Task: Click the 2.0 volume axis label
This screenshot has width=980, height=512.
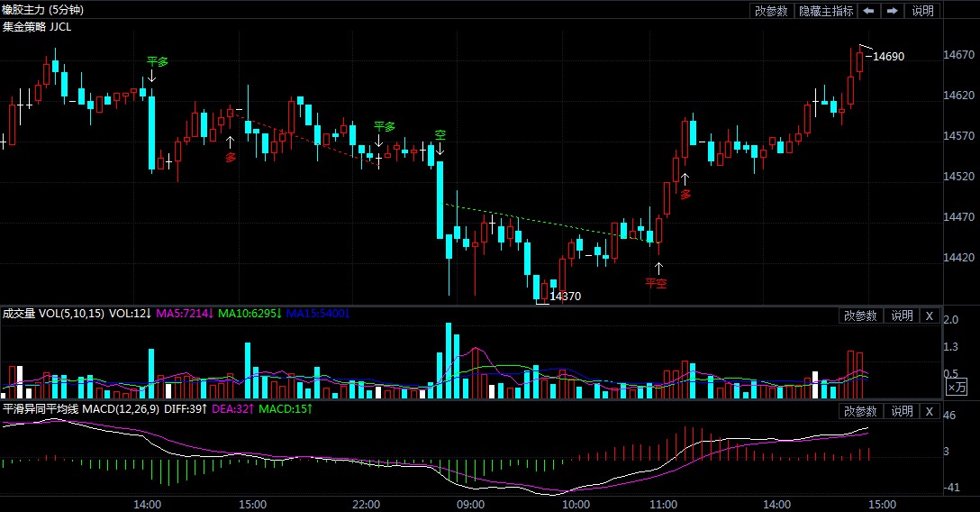Action: click(x=950, y=320)
